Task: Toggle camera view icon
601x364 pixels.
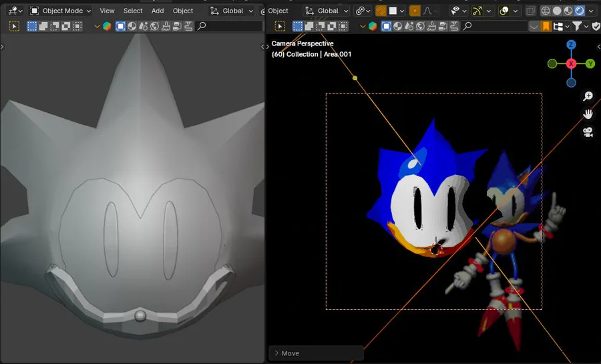Action: (588, 132)
